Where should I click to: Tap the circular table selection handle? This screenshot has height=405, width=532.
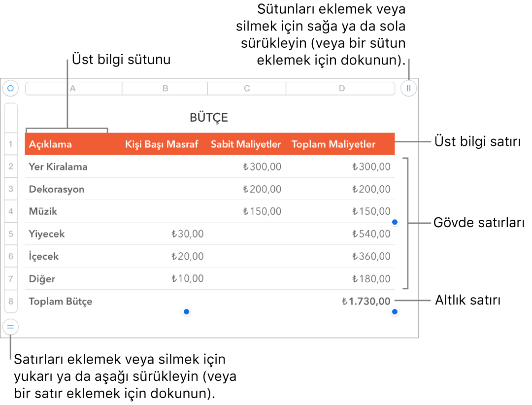[x=10, y=88]
